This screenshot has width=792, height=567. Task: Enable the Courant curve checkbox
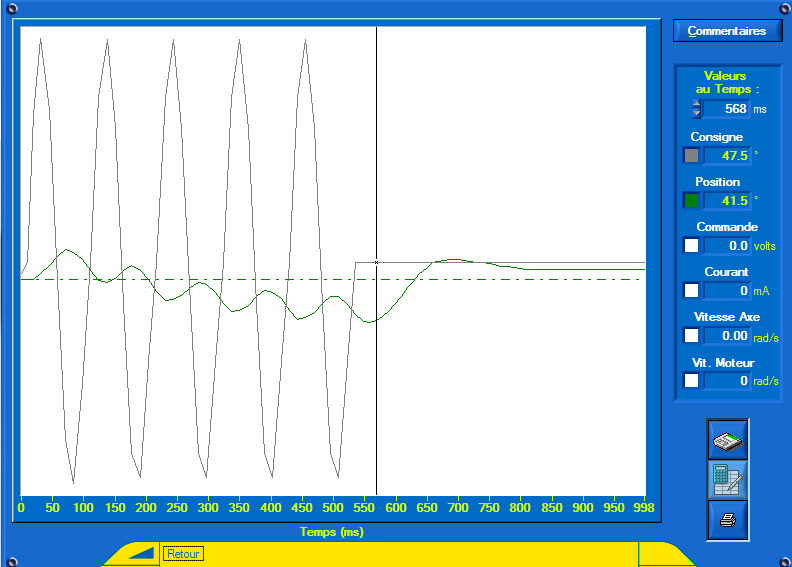tap(691, 290)
